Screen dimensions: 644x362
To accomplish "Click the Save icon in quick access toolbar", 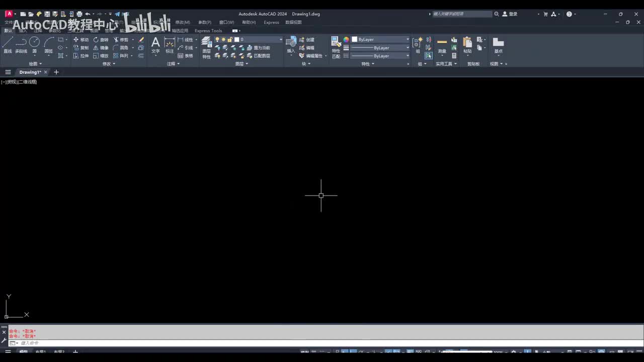I will pos(47,14).
